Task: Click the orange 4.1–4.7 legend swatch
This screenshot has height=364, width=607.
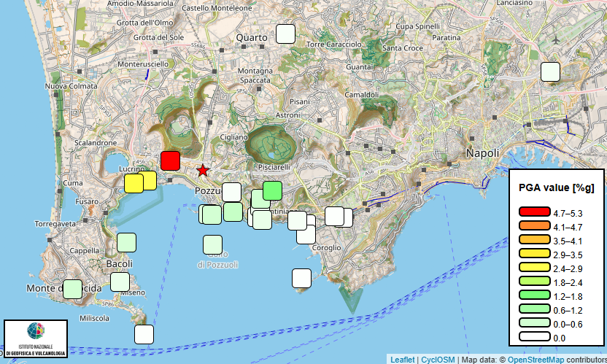Action: click(535, 225)
